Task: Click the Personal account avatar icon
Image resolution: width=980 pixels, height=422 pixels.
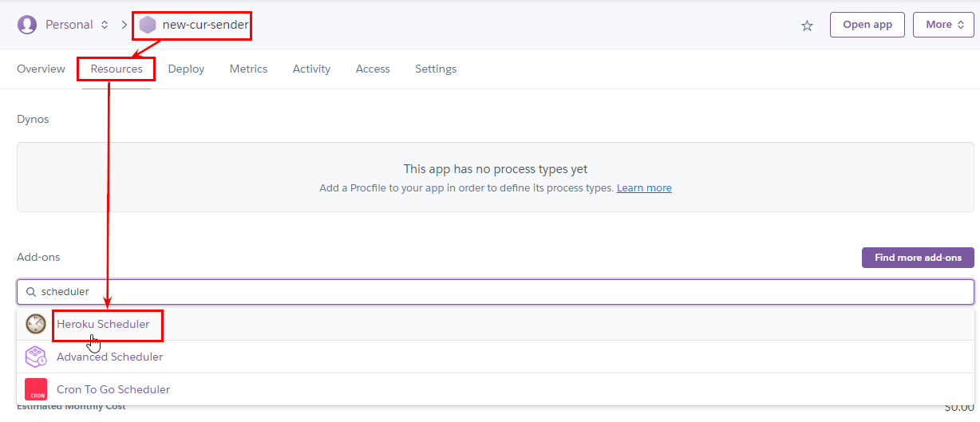Action: 27,25
